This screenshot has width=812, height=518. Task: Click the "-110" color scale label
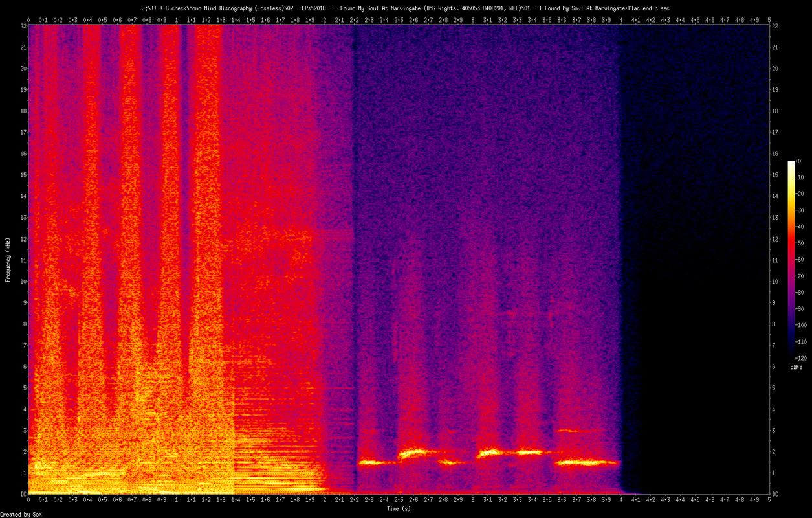(801, 341)
